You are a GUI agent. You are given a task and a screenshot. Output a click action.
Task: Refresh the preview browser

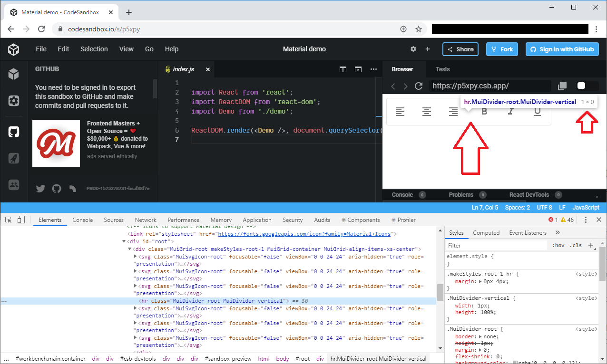419,86
